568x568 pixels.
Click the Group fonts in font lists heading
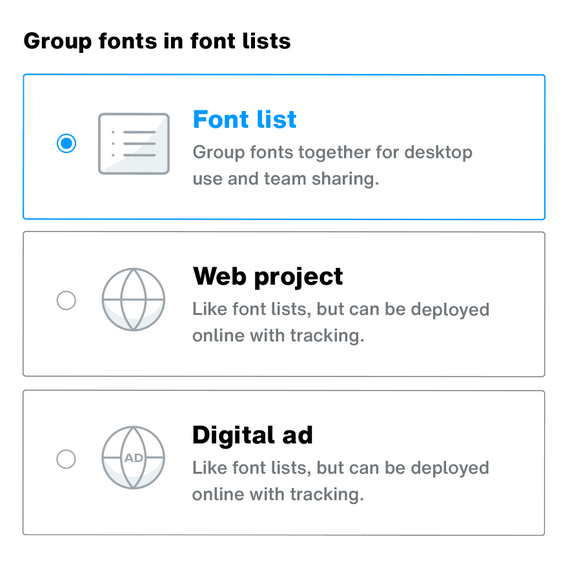[157, 41]
